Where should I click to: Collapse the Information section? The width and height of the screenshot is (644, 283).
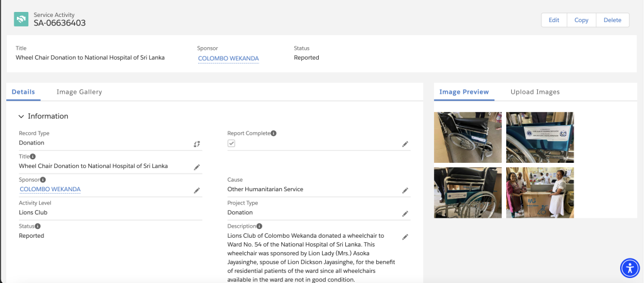[x=21, y=116]
